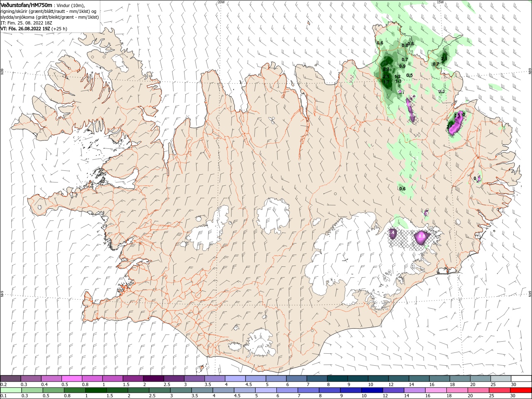Image resolution: width=532 pixels, height=399 pixels.
Task: Click the black 0.9 value below 0.7
Action: click(x=402, y=66)
